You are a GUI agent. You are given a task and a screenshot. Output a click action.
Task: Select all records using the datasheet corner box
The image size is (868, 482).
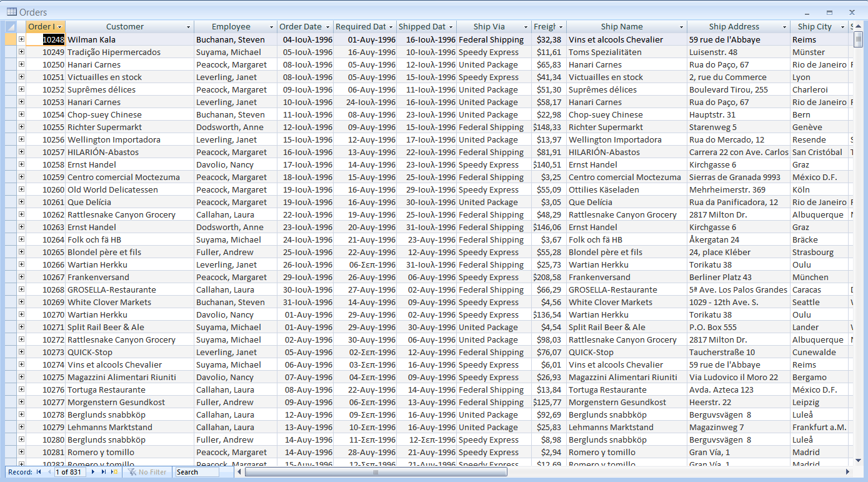[x=11, y=27]
